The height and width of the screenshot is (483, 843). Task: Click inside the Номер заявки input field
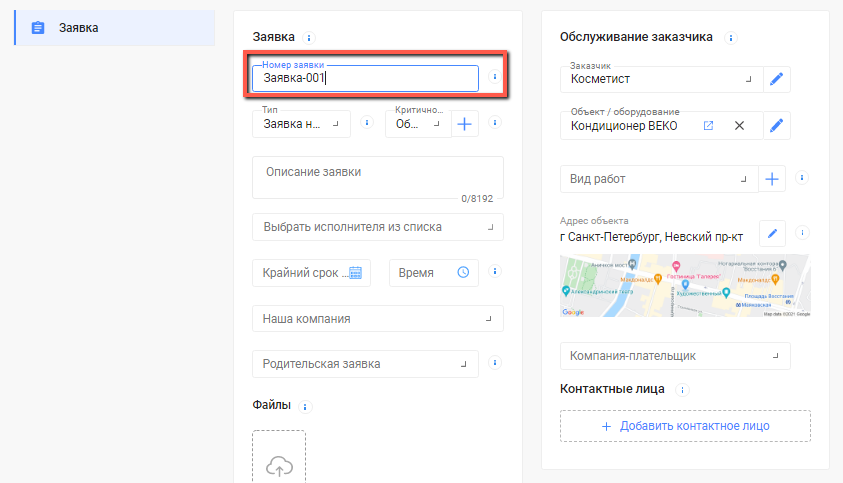point(365,79)
